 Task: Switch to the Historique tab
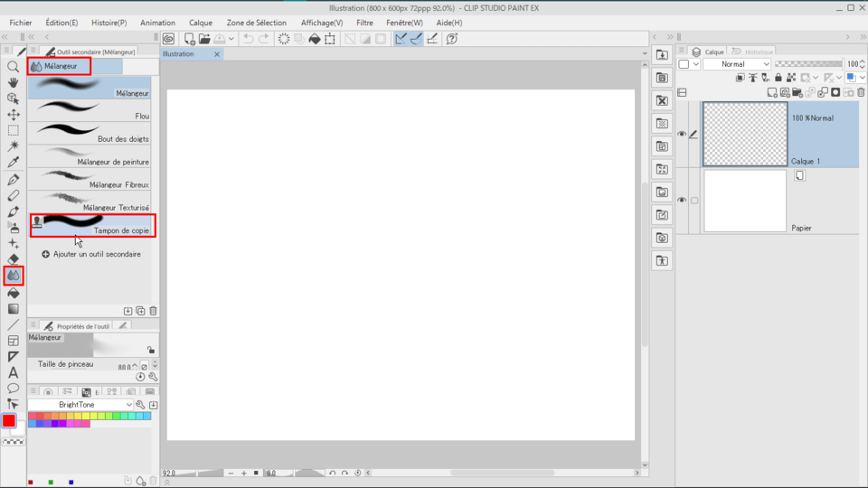(753, 52)
